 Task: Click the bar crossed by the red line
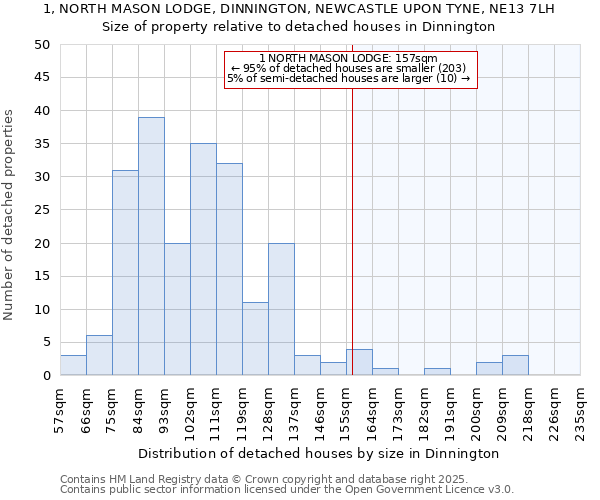click(359, 362)
